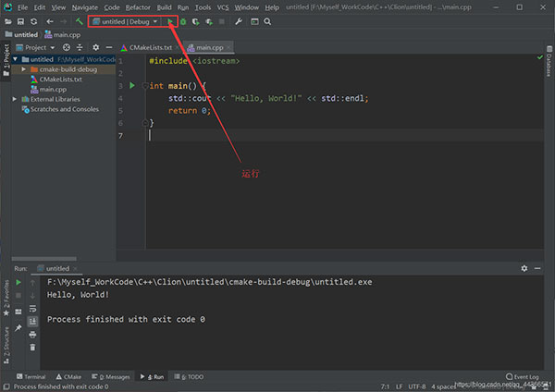Click the green Run button in the top toolbar
This screenshot has width=555, height=392.
170,20
